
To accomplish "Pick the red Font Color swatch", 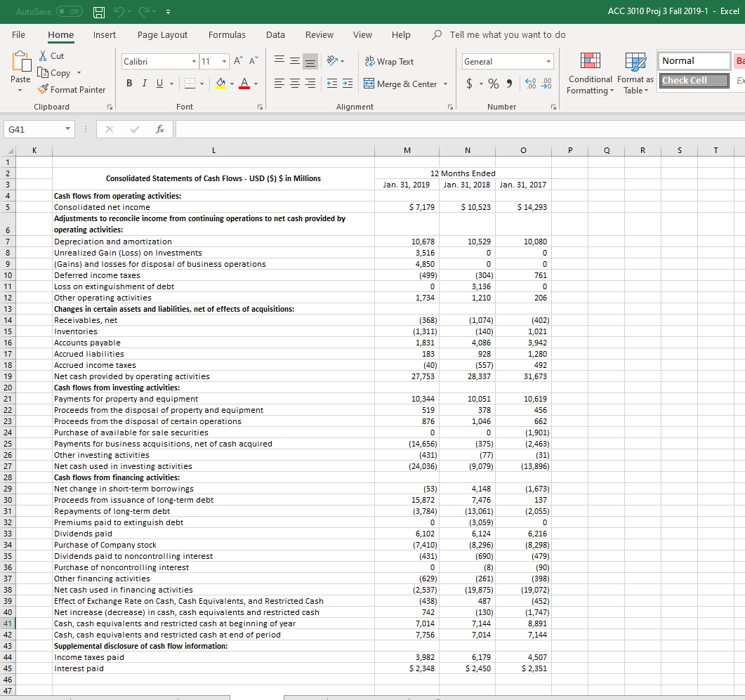I will [244, 88].
